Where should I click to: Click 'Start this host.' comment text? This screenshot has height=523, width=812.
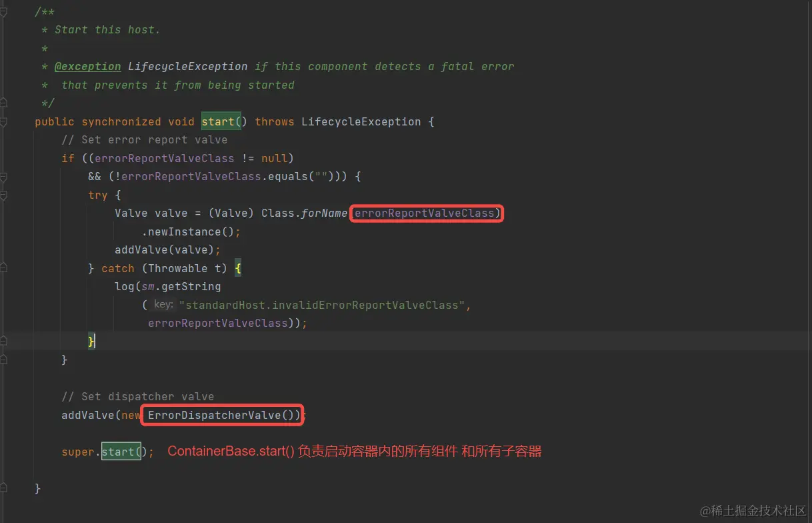(x=107, y=30)
